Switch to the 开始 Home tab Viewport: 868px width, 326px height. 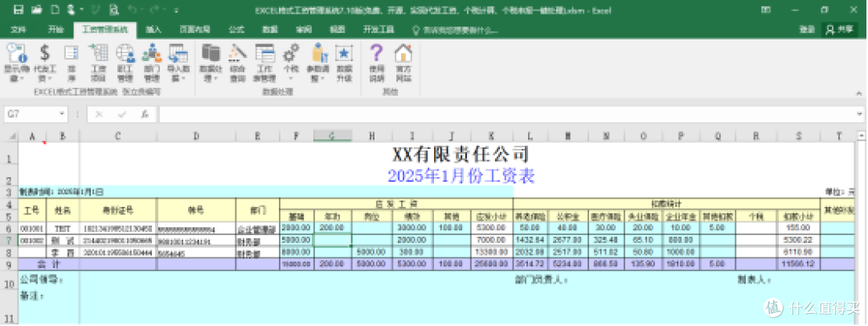(56, 30)
